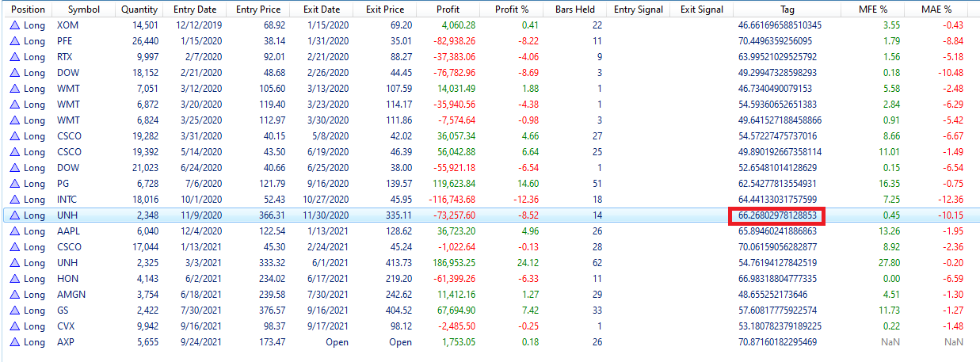Click the Long position icon in RTX row

point(13,57)
